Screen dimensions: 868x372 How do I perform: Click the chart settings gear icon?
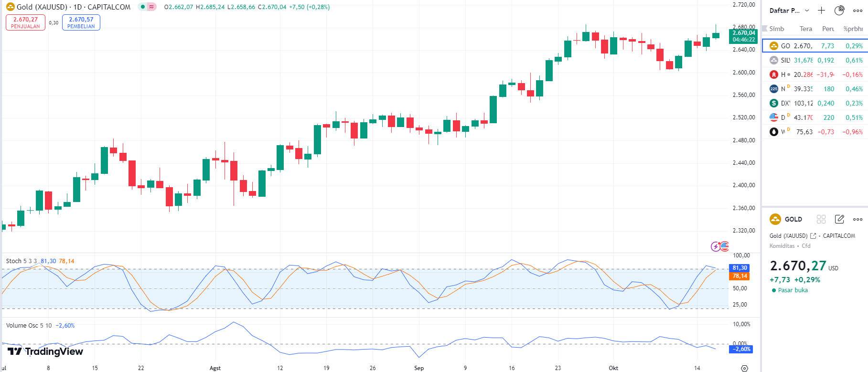pyautogui.click(x=744, y=368)
